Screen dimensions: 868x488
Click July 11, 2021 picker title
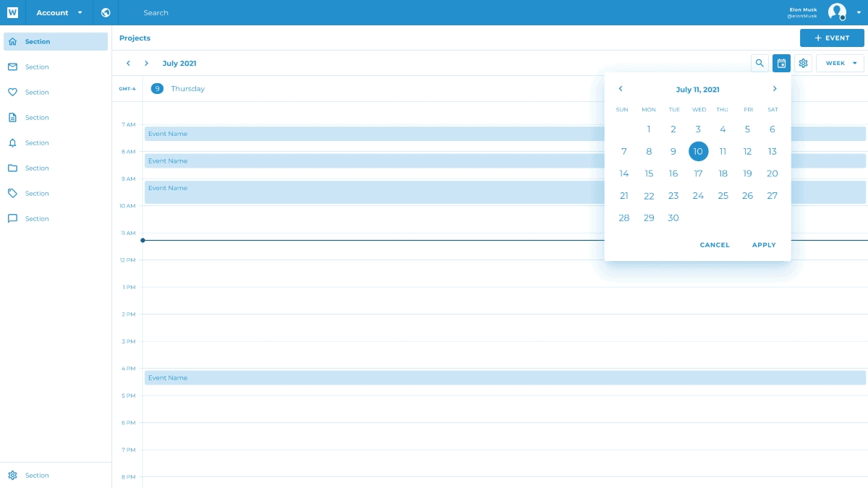coord(697,90)
